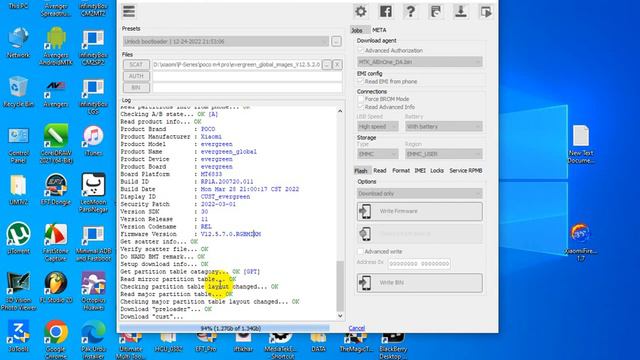Click log scrollbar up arrow
The image size is (640, 360).
click(x=340, y=111)
